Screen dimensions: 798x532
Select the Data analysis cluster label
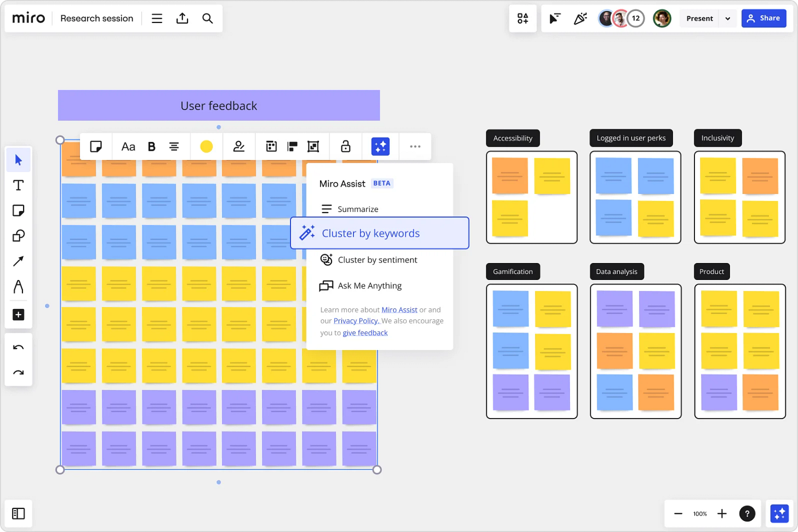(617, 271)
